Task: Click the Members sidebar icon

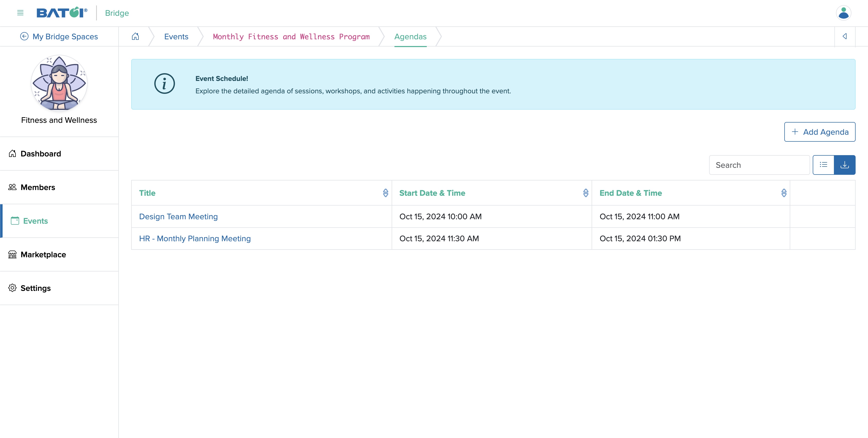Action: [x=13, y=187]
